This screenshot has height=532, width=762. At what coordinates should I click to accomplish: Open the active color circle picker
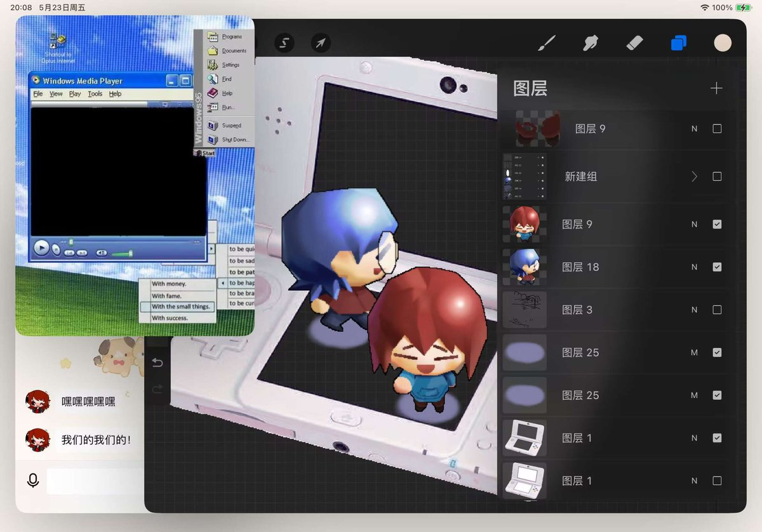(x=723, y=43)
